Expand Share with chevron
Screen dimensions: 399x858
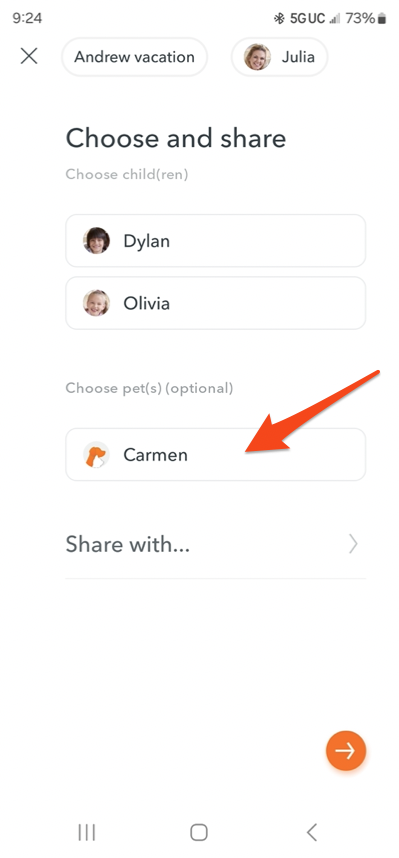(x=354, y=544)
